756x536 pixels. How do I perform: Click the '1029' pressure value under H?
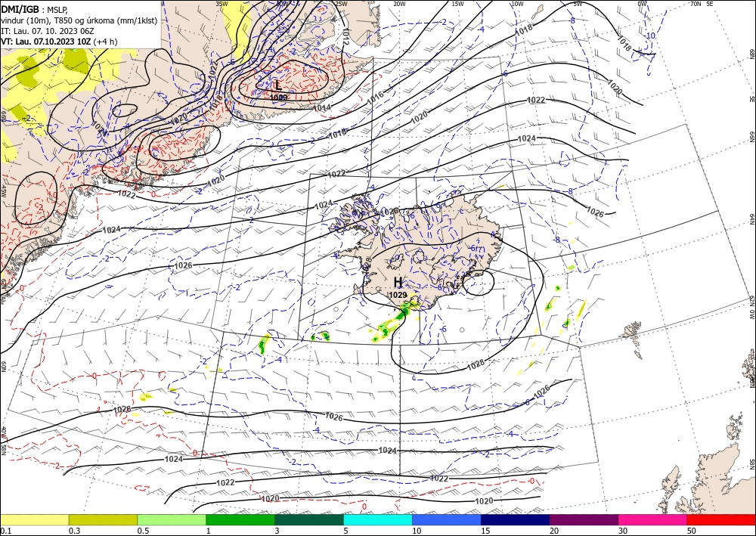[398, 295]
